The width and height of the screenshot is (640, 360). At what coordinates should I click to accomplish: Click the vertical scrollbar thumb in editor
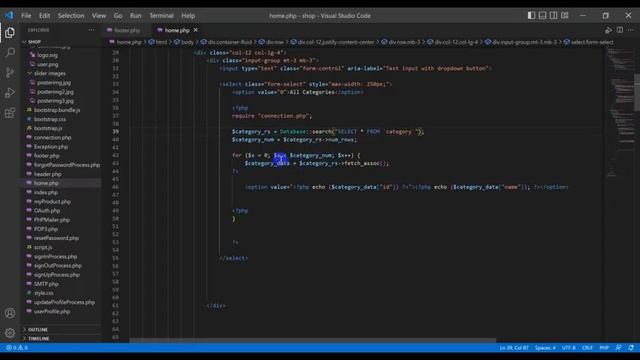point(637,92)
